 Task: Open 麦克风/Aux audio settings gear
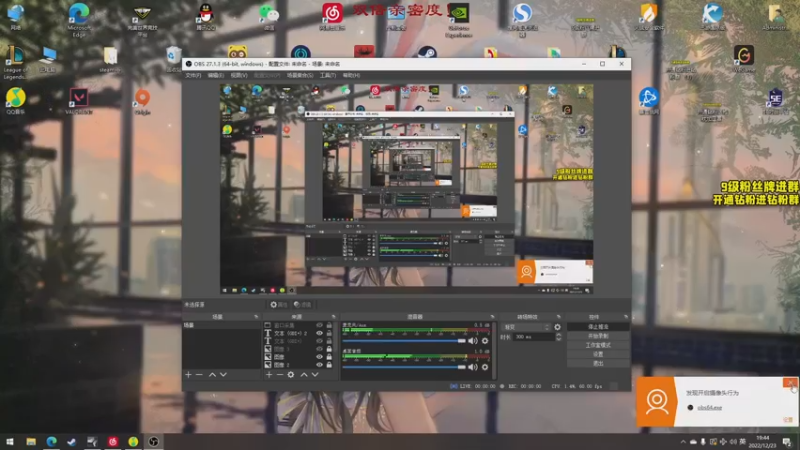tap(485, 341)
